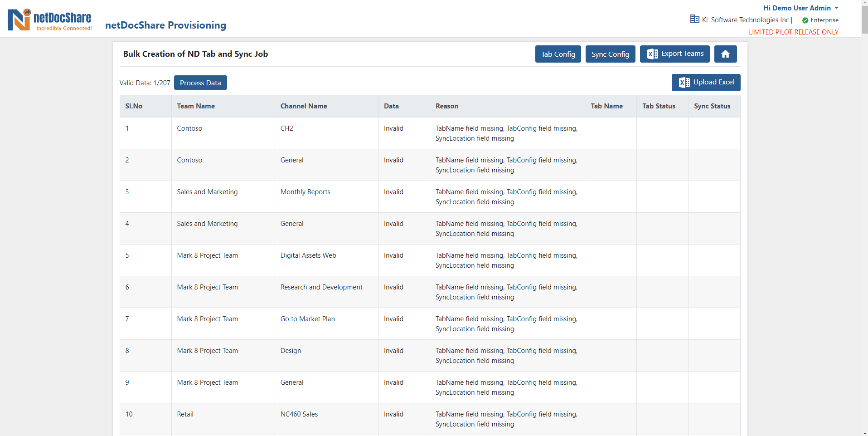Select the CH2 channel cell

(326, 133)
